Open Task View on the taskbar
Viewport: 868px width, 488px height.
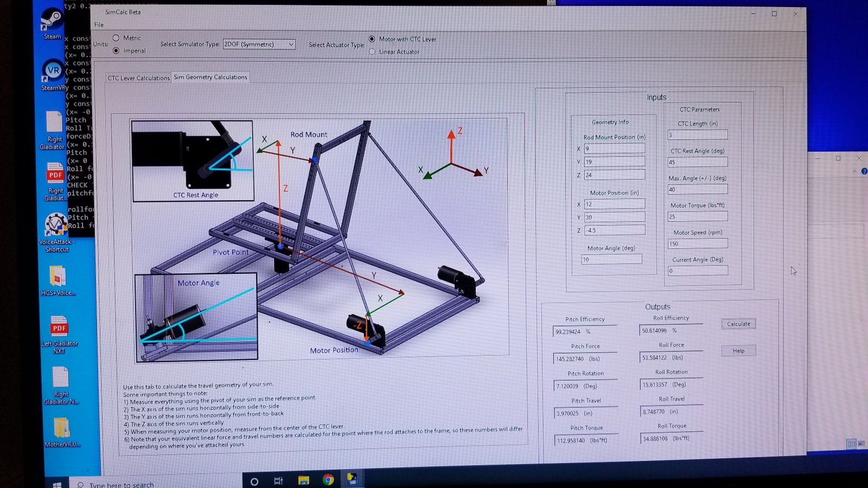[x=278, y=481]
